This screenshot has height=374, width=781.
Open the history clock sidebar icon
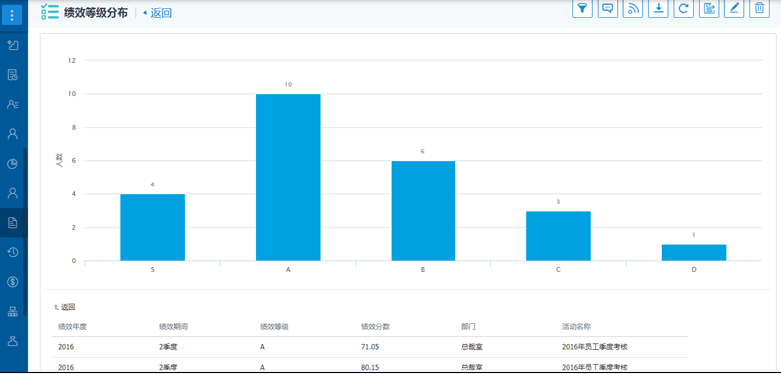[x=13, y=252]
